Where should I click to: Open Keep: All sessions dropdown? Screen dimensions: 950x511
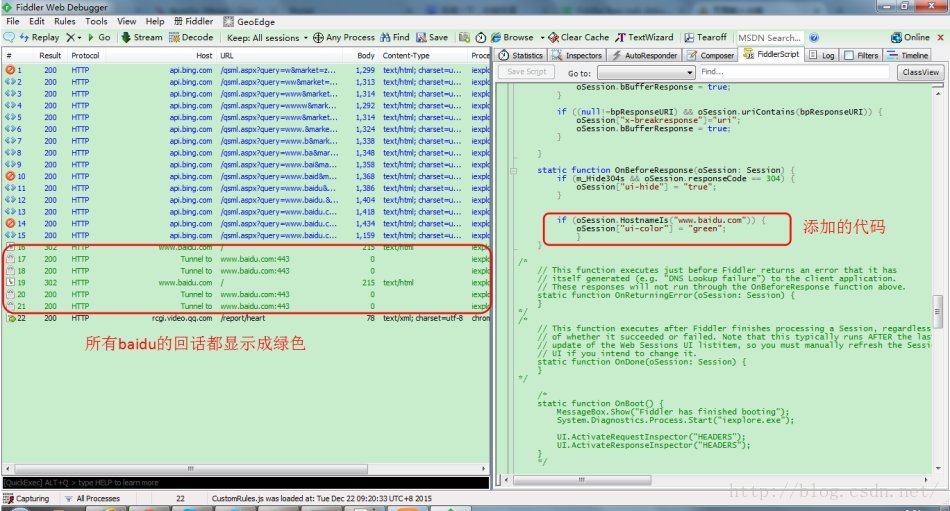point(267,38)
